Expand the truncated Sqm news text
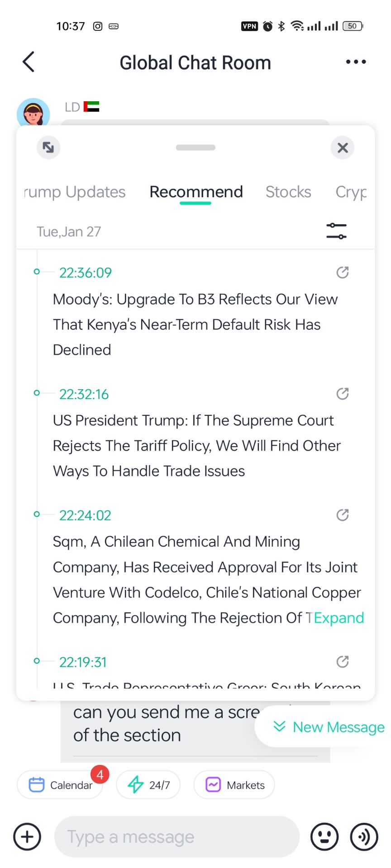Viewport: 391px width, 868px height. [339, 618]
